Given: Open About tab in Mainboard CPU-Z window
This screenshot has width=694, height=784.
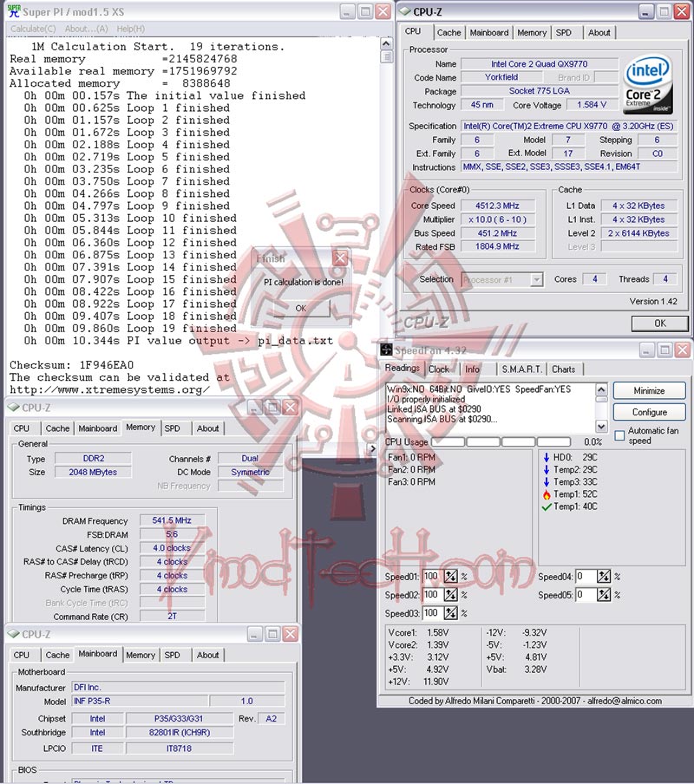Looking at the screenshot, I should pyautogui.click(x=207, y=655).
